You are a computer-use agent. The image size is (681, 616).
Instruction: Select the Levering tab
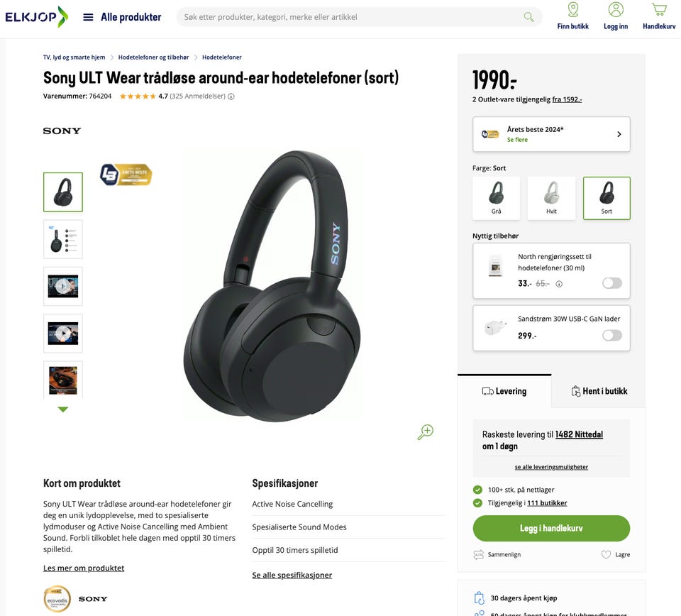[x=504, y=391]
